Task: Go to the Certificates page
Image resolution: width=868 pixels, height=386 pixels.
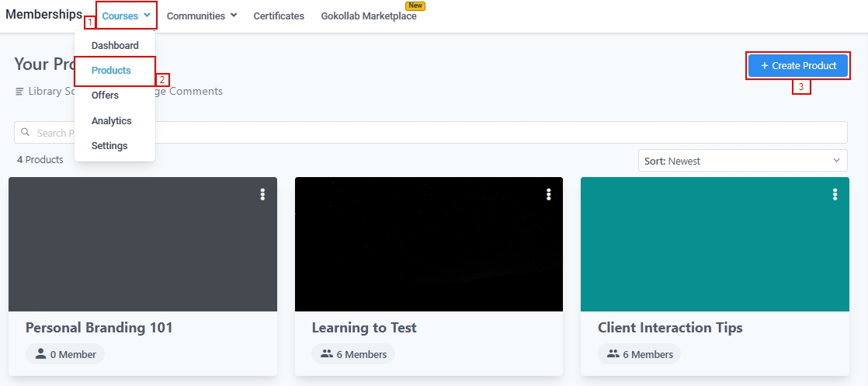Action: [x=279, y=16]
